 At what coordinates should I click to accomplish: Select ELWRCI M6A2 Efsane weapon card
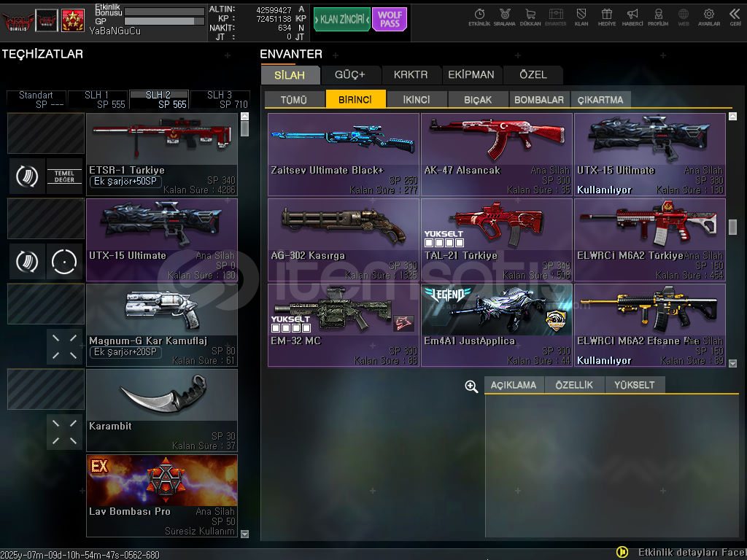[x=650, y=325]
